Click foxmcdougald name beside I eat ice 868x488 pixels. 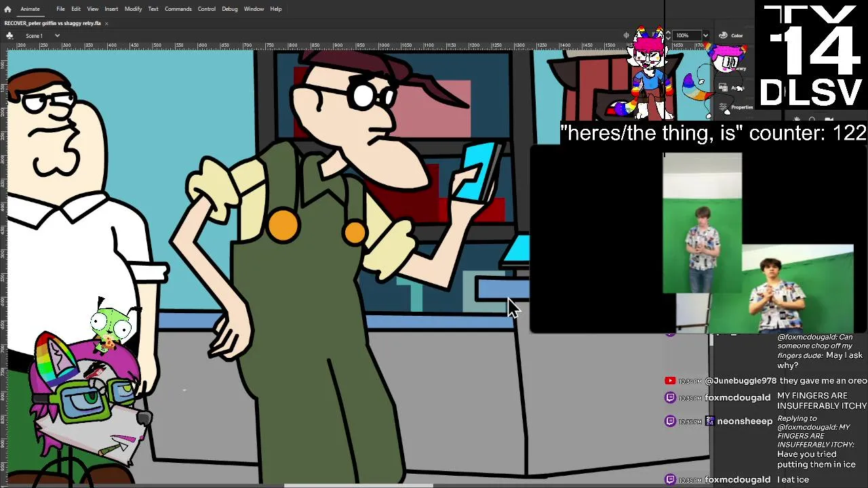pyautogui.click(x=738, y=480)
